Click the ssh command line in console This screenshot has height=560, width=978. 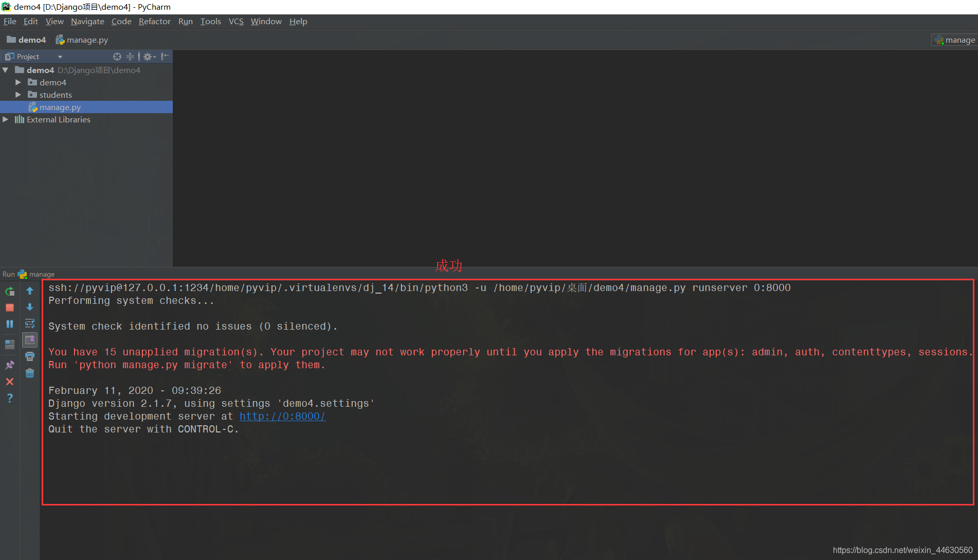[x=420, y=287]
